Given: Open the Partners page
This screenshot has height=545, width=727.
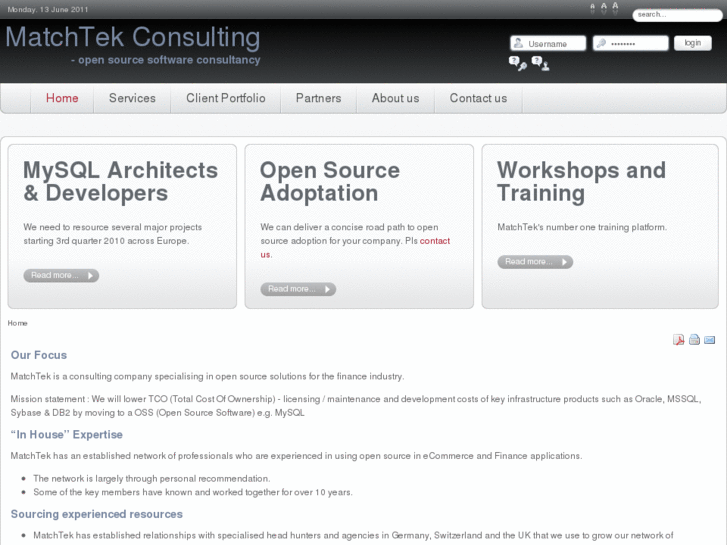Looking at the screenshot, I should [319, 98].
